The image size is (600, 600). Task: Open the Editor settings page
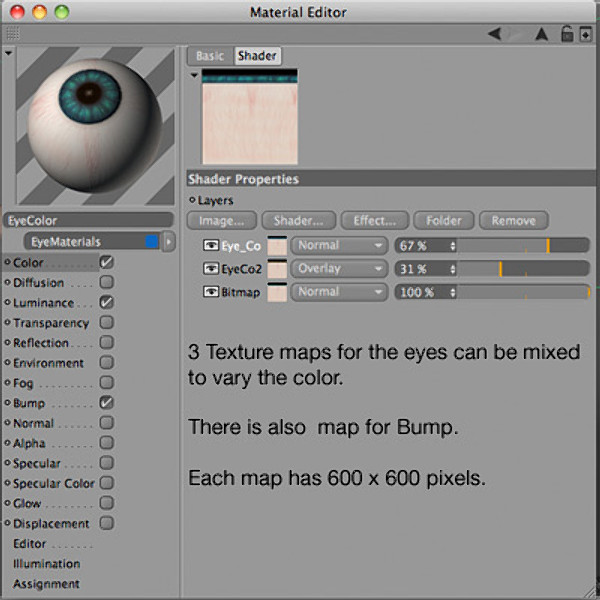29,544
